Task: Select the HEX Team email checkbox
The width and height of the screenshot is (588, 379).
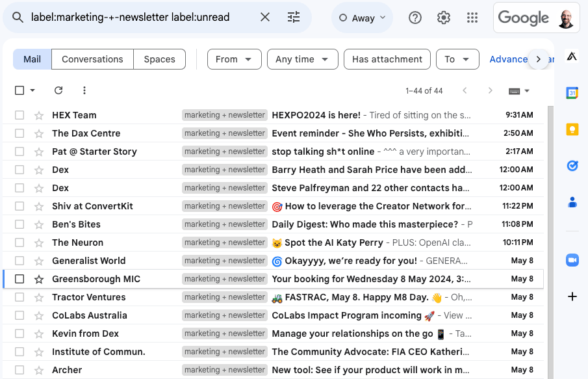Action: point(19,115)
